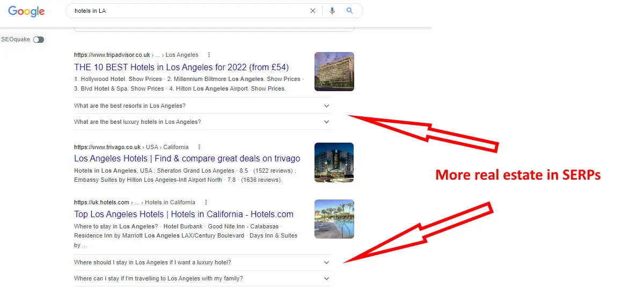
Task: Open the three-dot menu for the tripadvisor result
Action: [209, 55]
